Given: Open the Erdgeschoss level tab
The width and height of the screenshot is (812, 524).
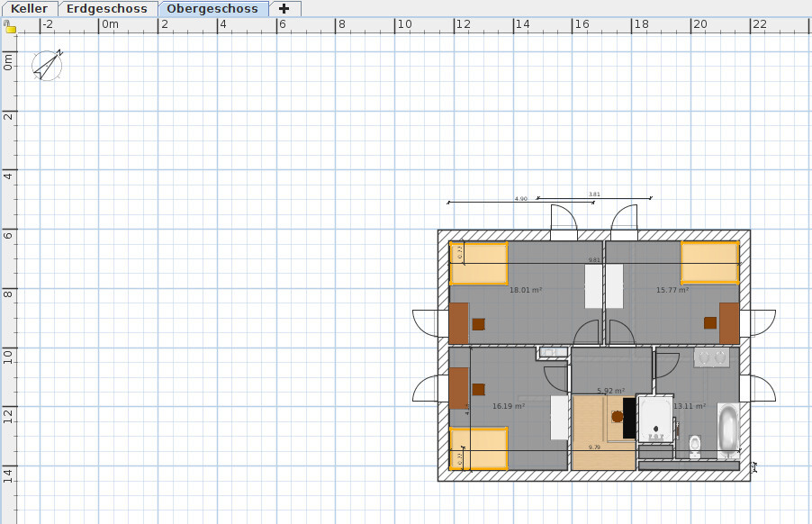Looking at the screenshot, I should (106, 8).
